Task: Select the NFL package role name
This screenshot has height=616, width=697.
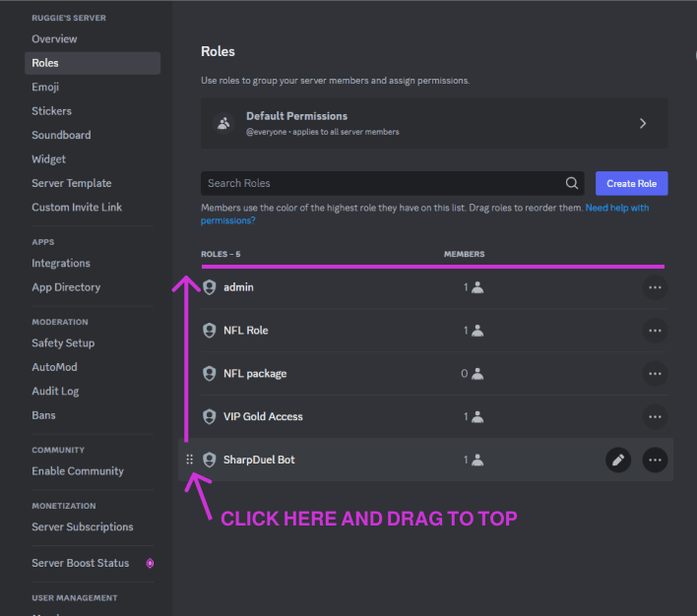Action: 255,374
